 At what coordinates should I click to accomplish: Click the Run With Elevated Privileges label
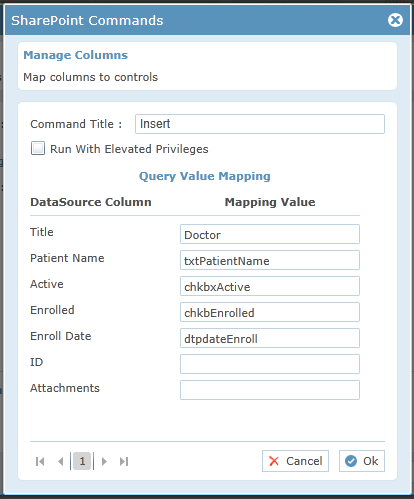129,149
